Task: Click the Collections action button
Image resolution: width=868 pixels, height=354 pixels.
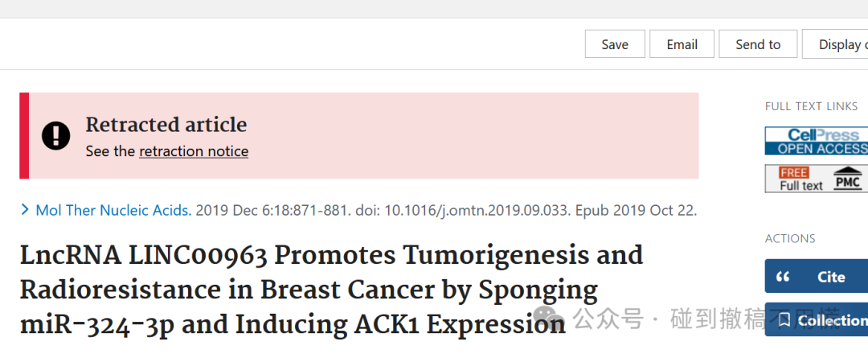Action: [x=817, y=319]
